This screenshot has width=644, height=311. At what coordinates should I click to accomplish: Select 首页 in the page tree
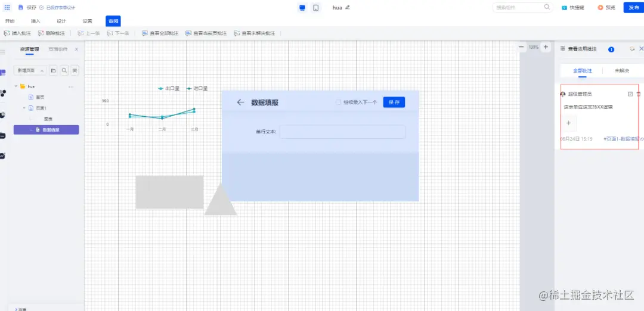coord(40,97)
